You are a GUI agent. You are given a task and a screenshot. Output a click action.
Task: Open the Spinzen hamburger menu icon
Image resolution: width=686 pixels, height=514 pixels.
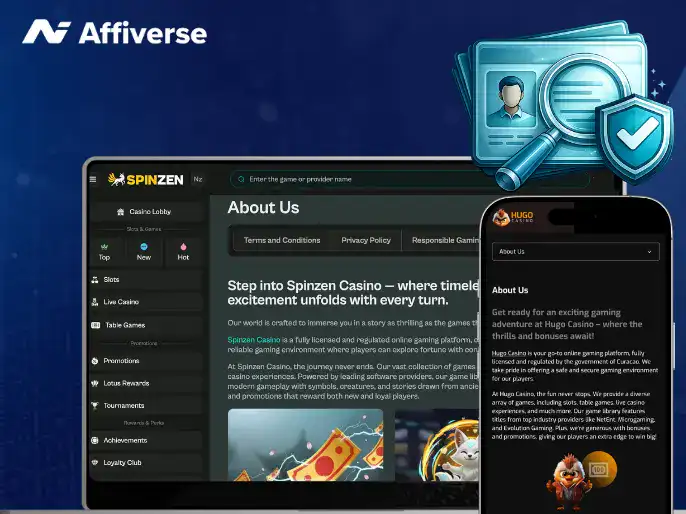click(93, 179)
